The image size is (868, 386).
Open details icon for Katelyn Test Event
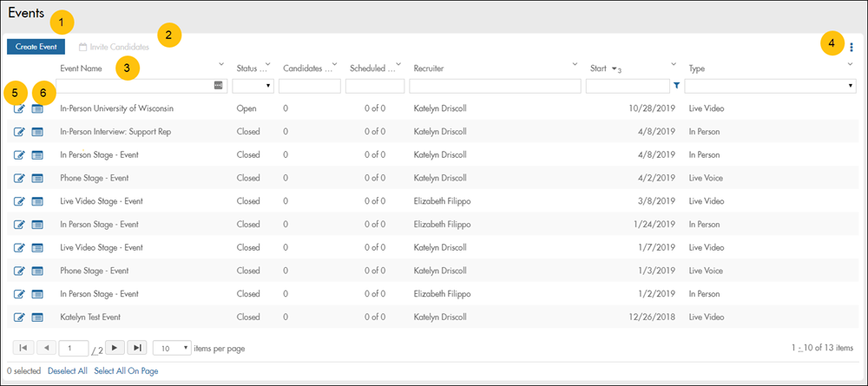tap(37, 317)
